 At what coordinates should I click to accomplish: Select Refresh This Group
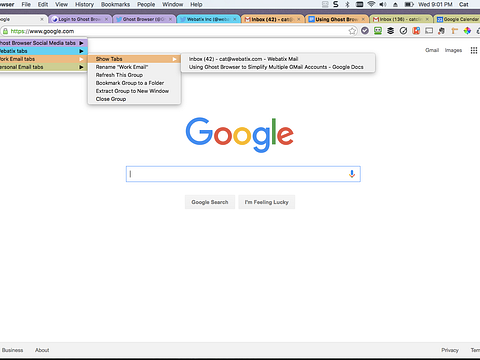pos(134,75)
